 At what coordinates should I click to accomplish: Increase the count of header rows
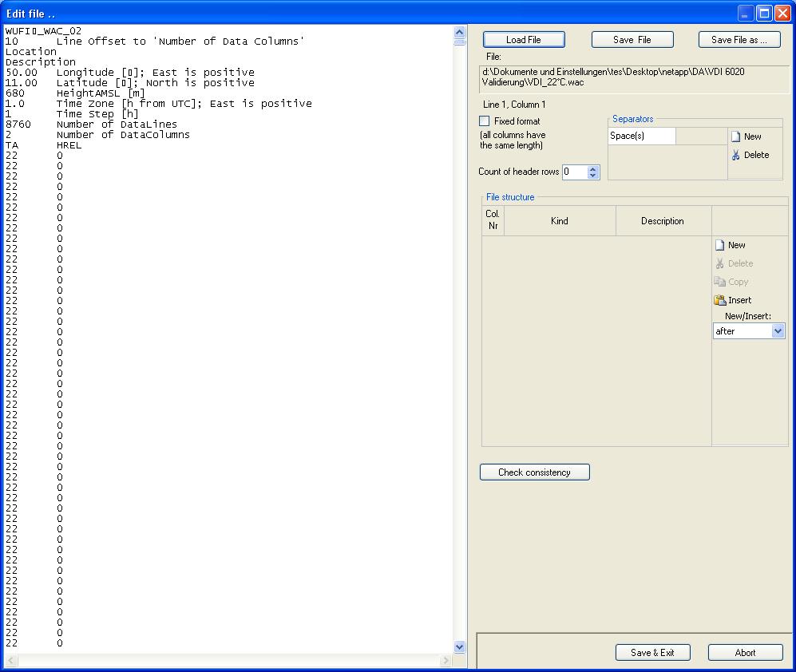(x=592, y=168)
